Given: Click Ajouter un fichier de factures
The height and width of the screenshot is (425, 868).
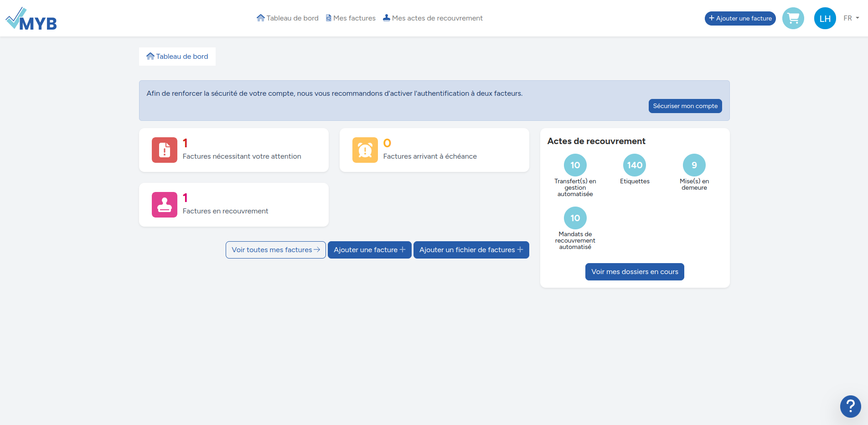Looking at the screenshot, I should (471, 250).
